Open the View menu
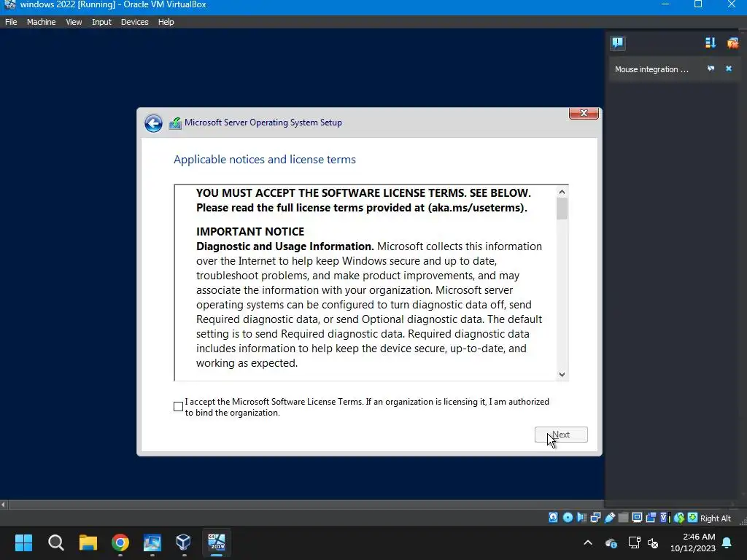 click(x=74, y=22)
